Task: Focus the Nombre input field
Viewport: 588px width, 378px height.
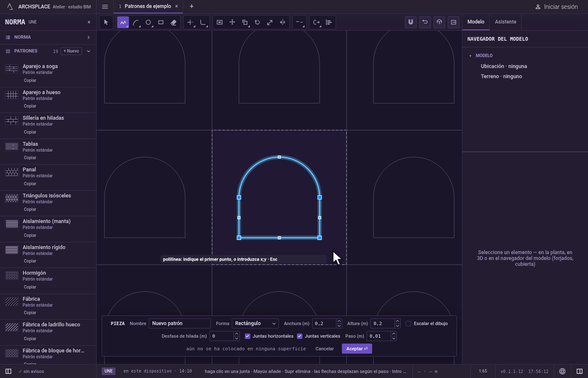Action: (180, 323)
